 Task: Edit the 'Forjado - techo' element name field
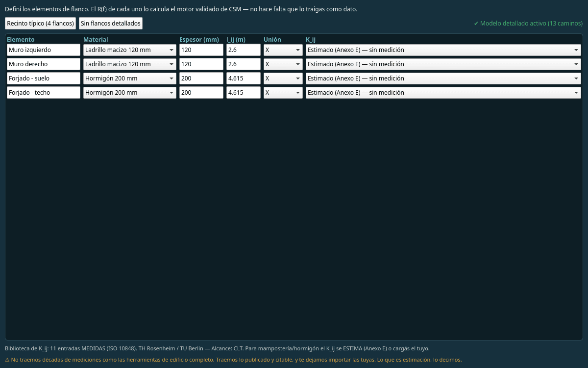coord(44,92)
